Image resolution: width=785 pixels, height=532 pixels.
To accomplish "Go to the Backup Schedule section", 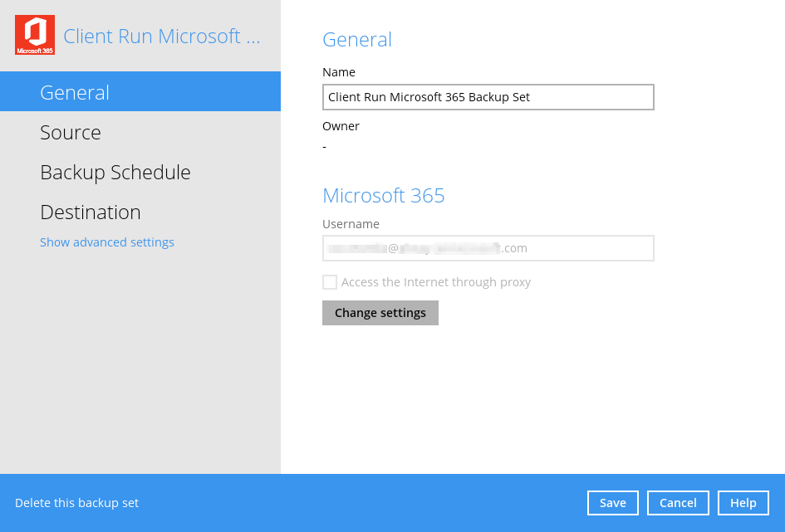I will [115, 172].
